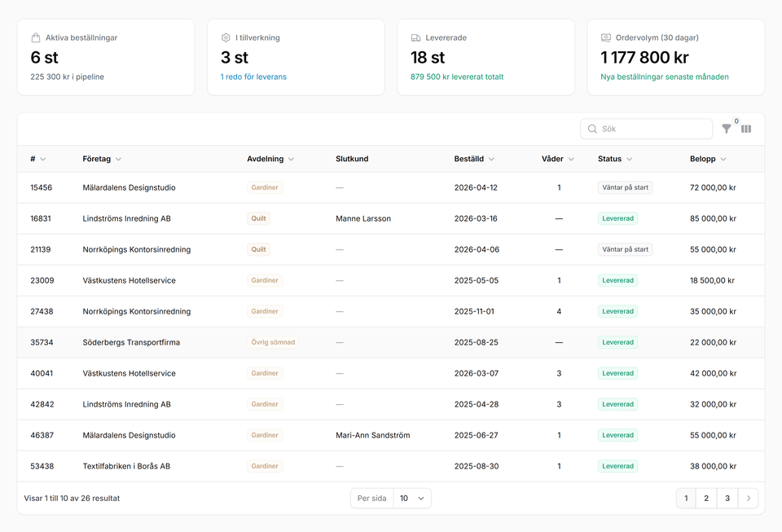The image size is (782, 532).
Task: Sort by Beställd date column
Action: click(x=474, y=159)
